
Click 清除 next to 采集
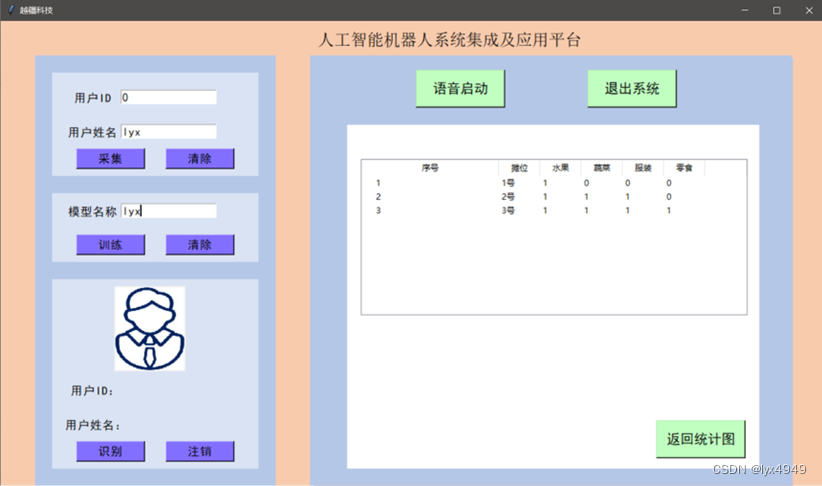tap(200, 159)
